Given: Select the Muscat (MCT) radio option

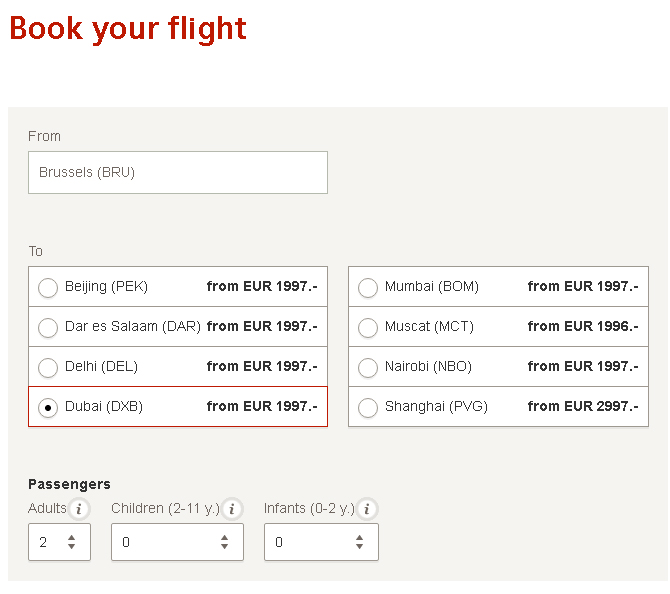Looking at the screenshot, I should (x=368, y=327).
